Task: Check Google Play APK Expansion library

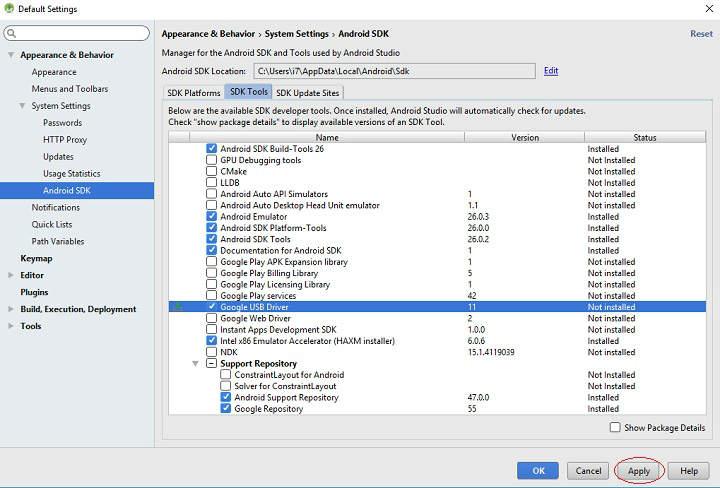Action: [211, 261]
